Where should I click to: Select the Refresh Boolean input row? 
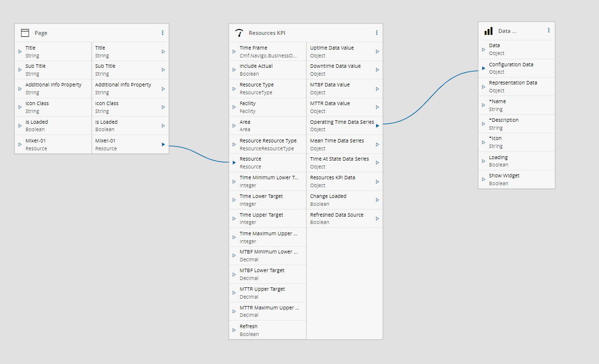tap(268, 330)
